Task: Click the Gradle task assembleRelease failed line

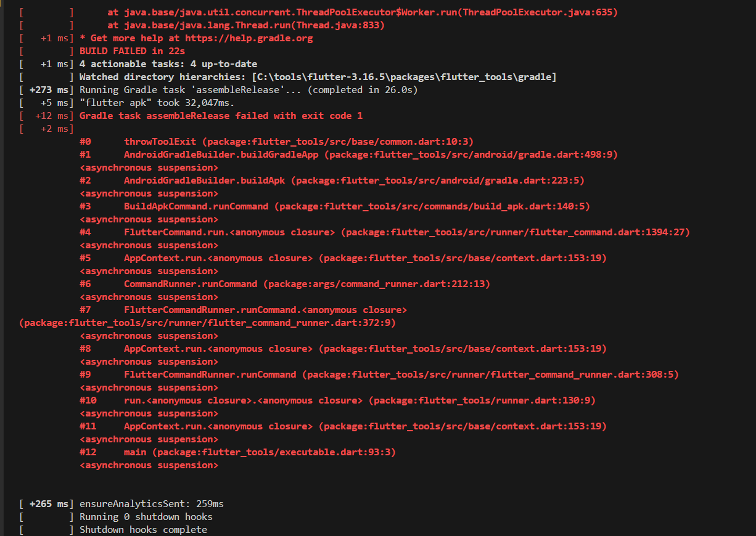Action: (221, 116)
